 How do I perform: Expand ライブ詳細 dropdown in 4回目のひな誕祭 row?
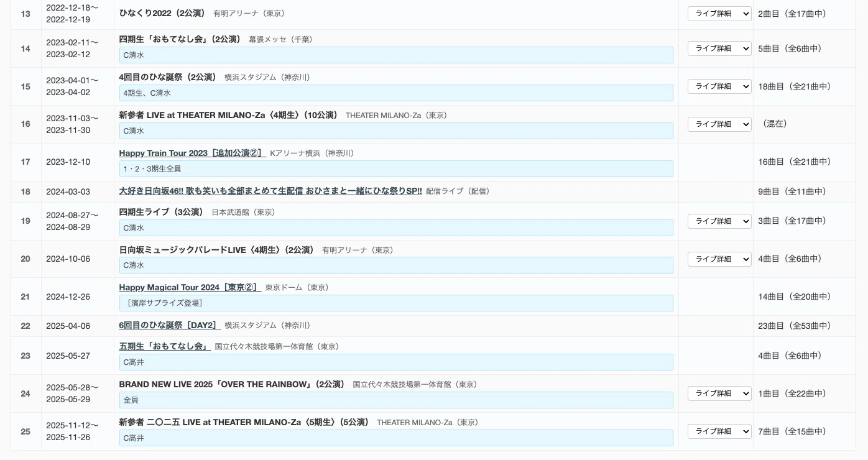[719, 86]
